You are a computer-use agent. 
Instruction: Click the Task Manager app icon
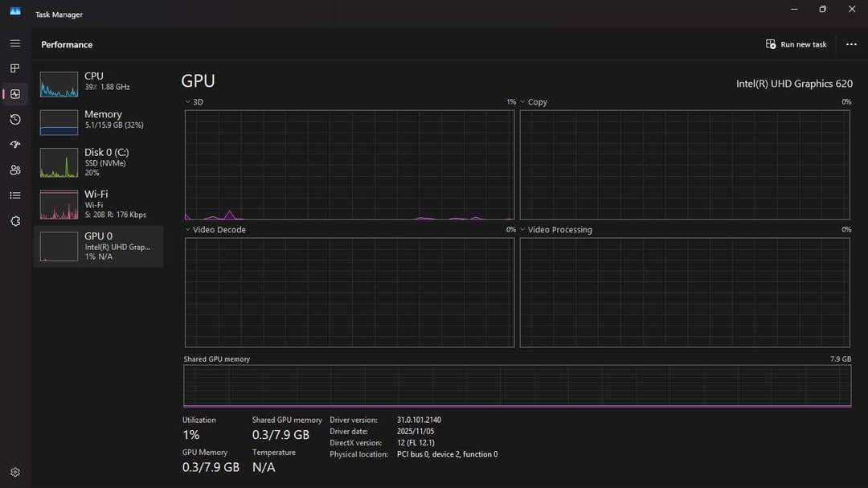15,11
